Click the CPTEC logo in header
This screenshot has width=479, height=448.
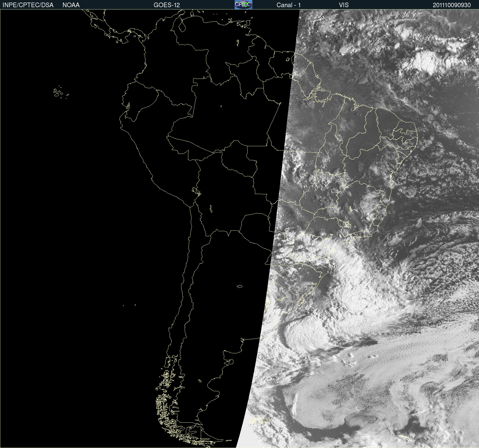tap(243, 5)
